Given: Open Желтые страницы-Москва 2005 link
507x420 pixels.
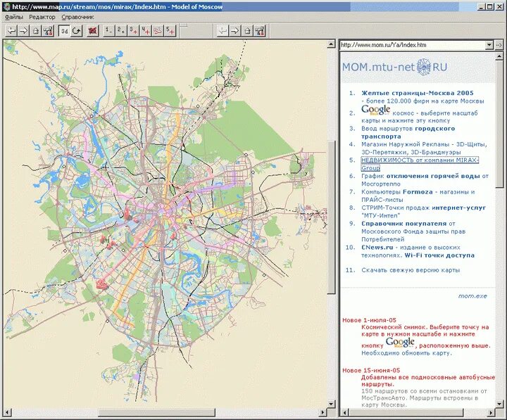Looking at the screenshot, I should [417, 93].
